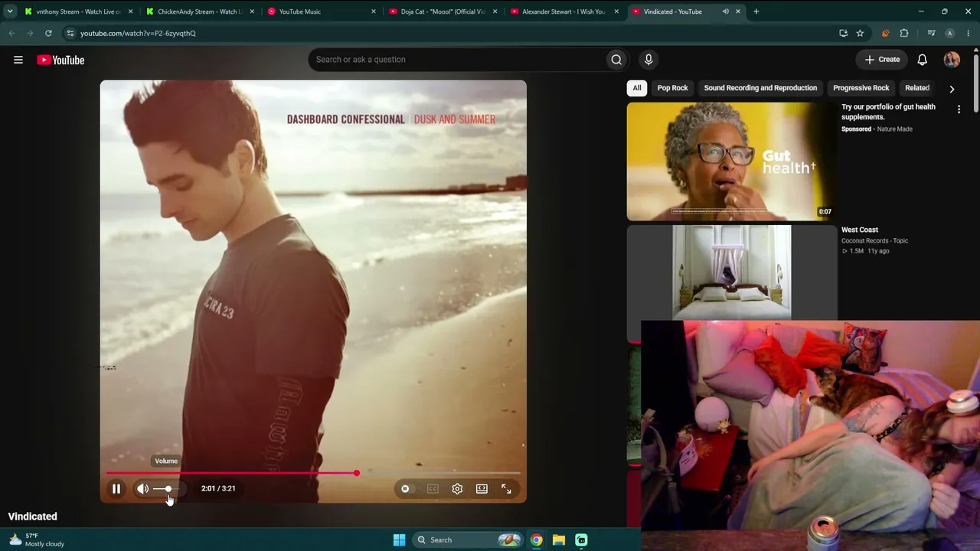The height and width of the screenshot is (551, 980).
Task: Open File Explorer from the taskbar
Action: [x=559, y=540]
